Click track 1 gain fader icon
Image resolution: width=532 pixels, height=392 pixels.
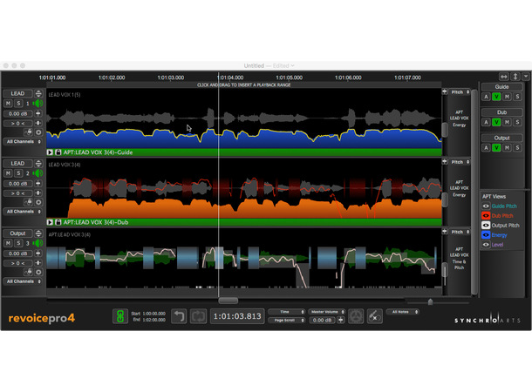coord(38,113)
